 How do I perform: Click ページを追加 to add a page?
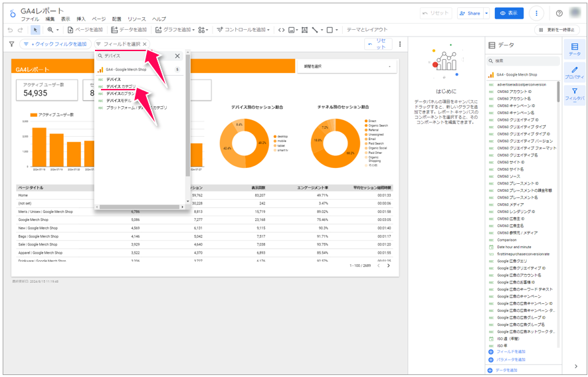coord(85,30)
